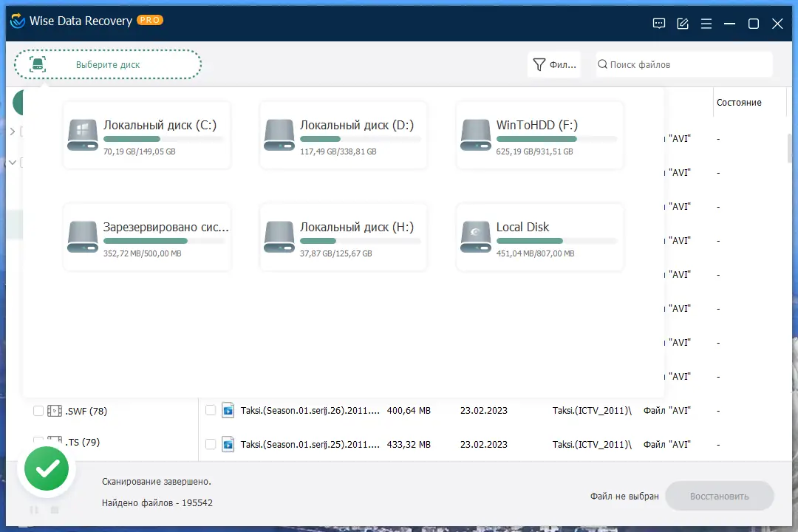798x532 pixels.
Task: Click the C: drive usage bar
Action: 164,139
